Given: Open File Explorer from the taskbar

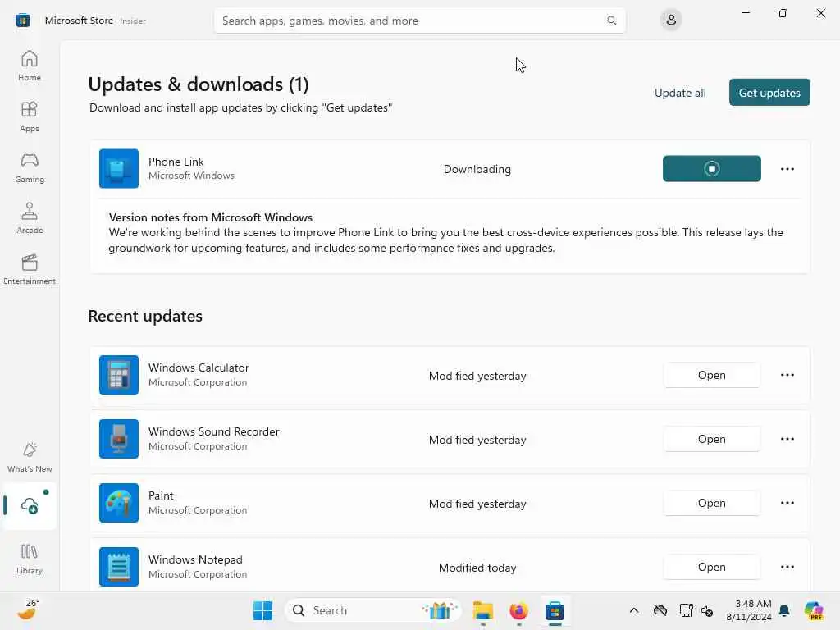Looking at the screenshot, I should pyautogui.click(x=482, y=610).
